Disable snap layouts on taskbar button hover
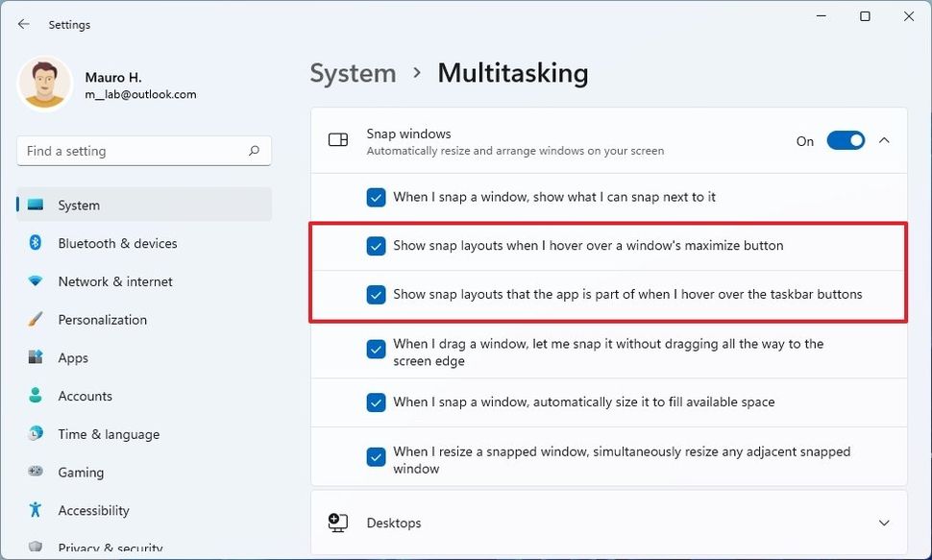 tap(376, 294)
